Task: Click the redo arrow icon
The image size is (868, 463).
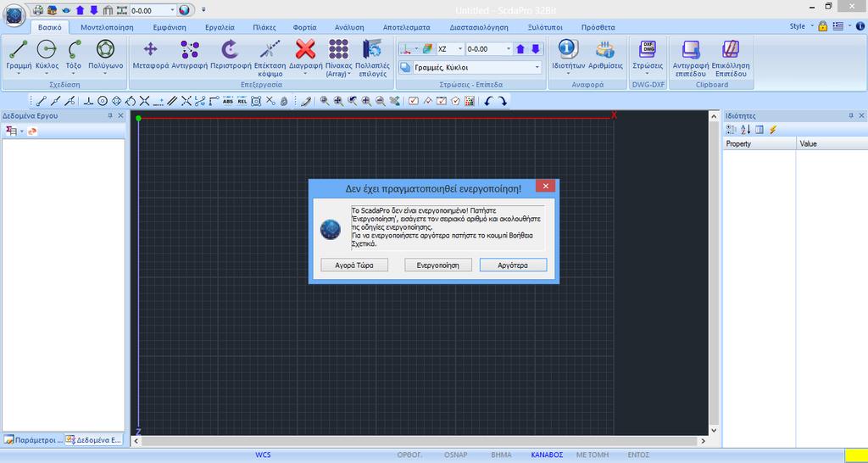Action: pyautogui.click(x=502, y=101)
